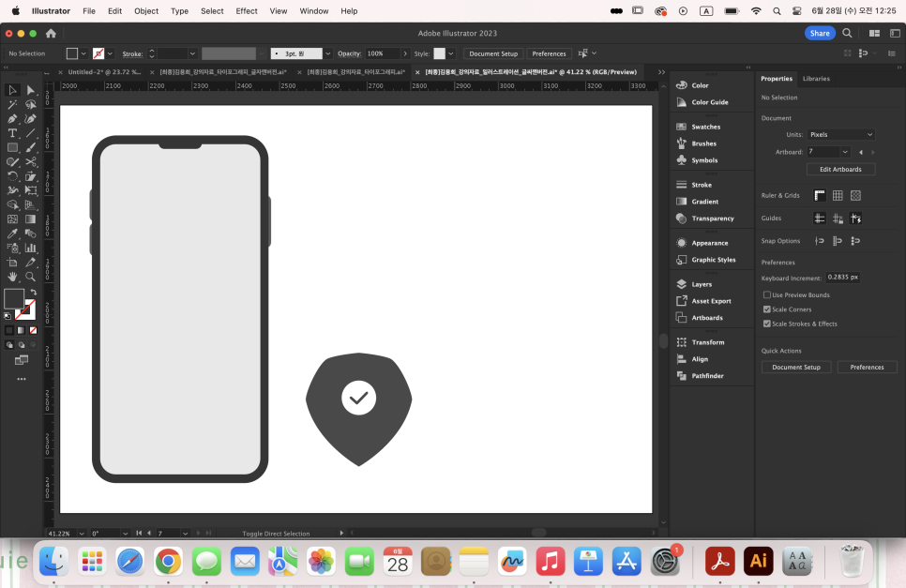Expand the Opacity arrow in control bar
This screenshot has height=588, width=906.
[x=405, y=53]
